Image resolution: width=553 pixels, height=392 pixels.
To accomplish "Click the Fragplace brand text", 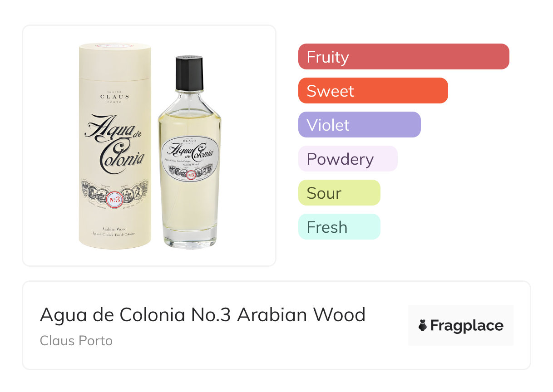I will click(467, 326).
